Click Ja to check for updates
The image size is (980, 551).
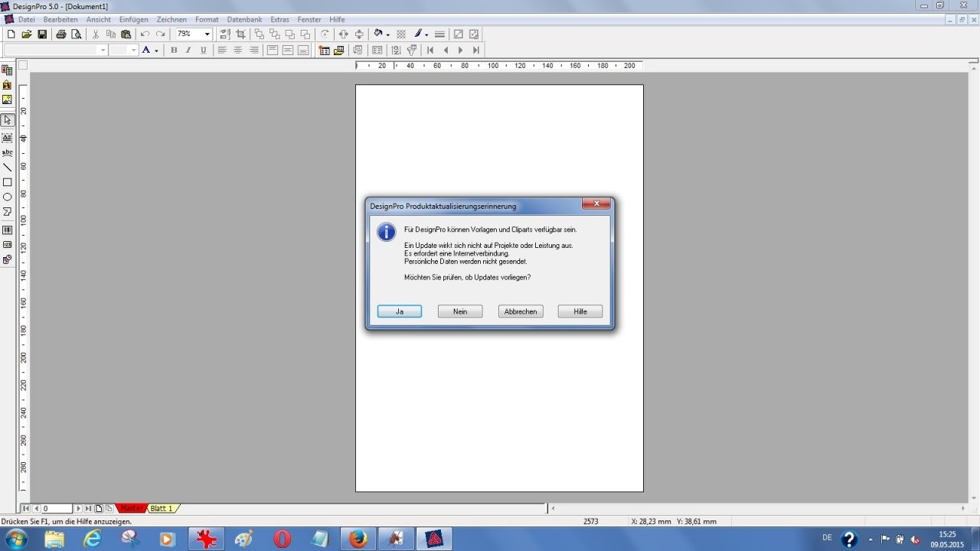click(400, 311)
